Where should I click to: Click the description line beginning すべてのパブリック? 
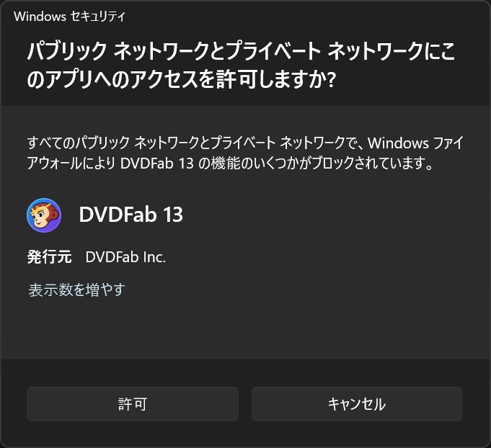pos(245,143)
